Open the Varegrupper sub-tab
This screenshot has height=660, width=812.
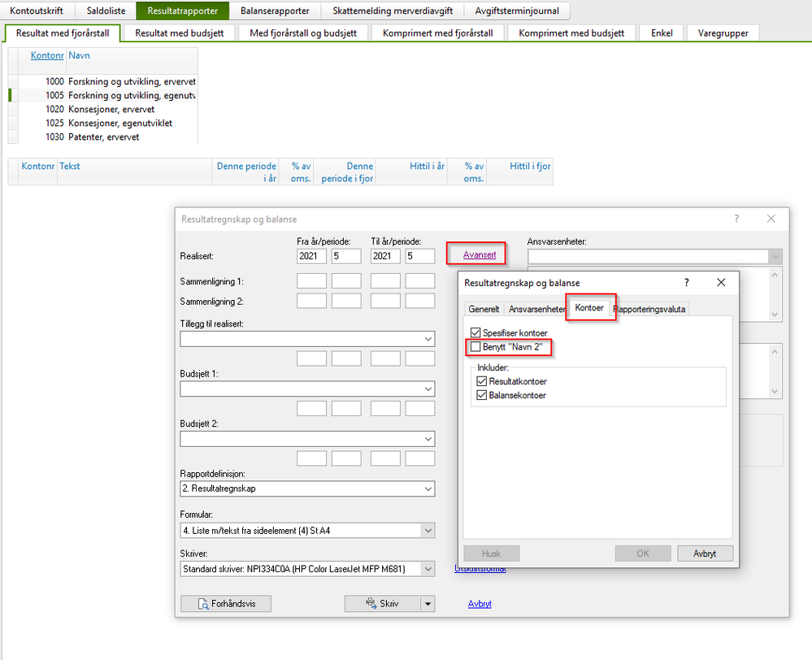coord(723,33)
